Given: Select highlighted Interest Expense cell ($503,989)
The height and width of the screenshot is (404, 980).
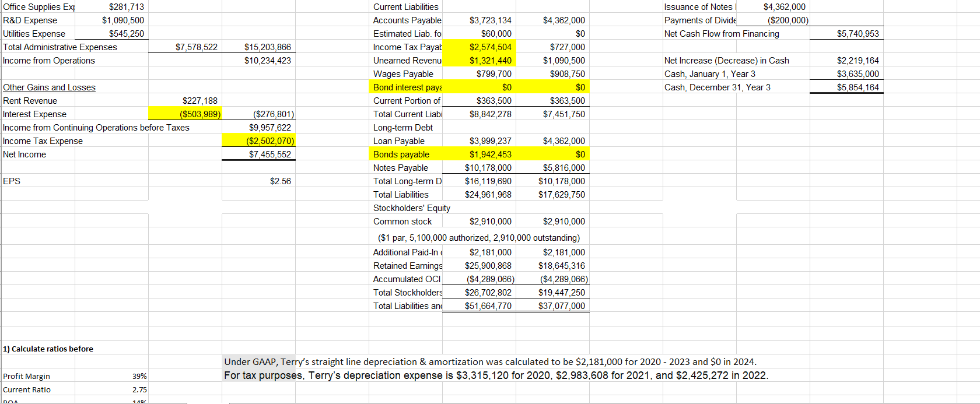Looking at the screenshot, I should 185,114.
